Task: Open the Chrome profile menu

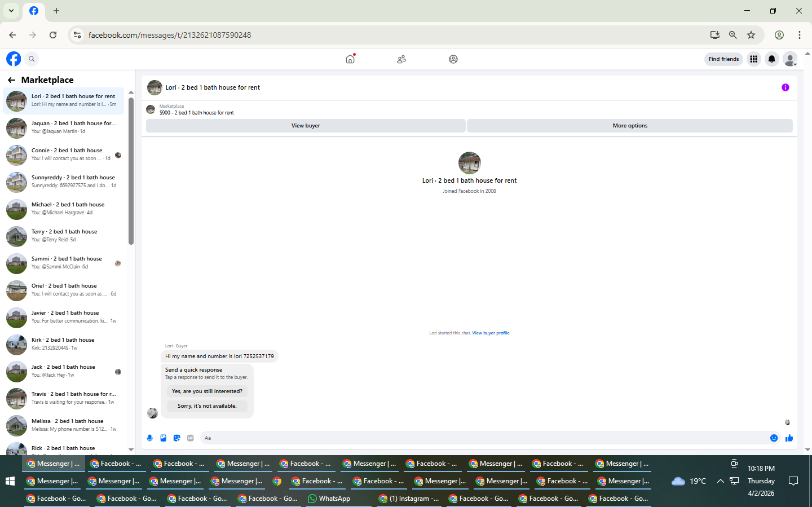Action: click(779, 35)
